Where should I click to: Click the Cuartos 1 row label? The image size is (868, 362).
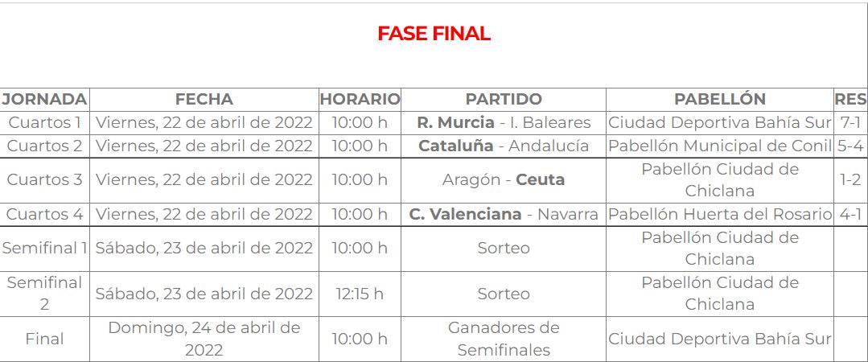pos(44,123)
